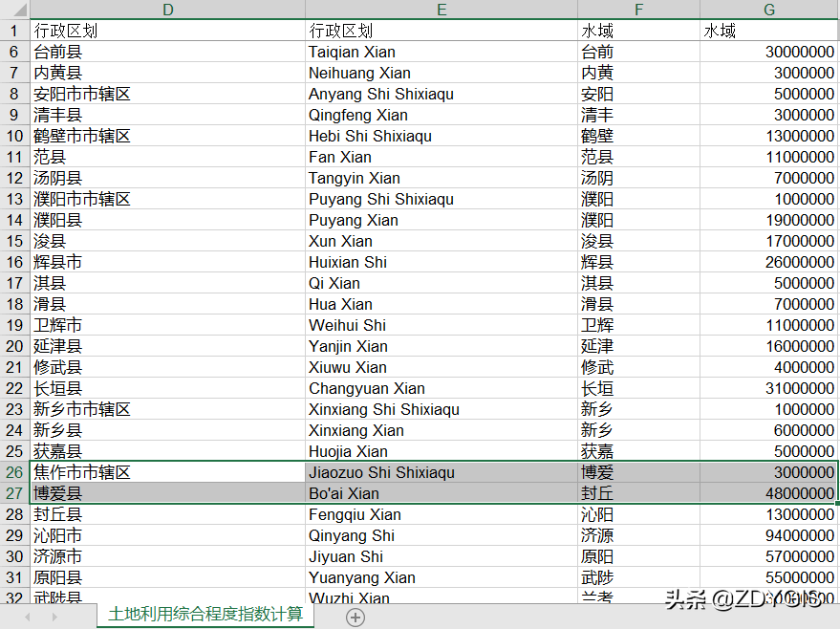Click the value 26000000
Image resolution: width=840 pixels, height=629 pixels.
768,262
